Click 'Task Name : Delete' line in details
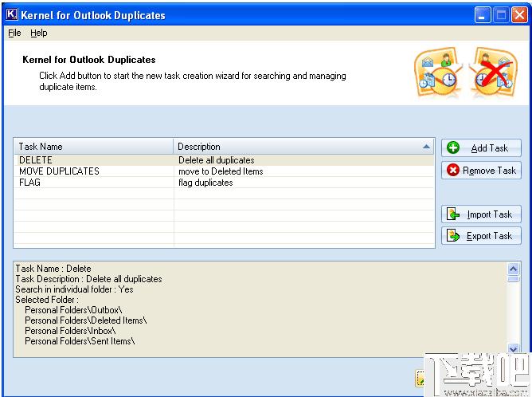This screenshot has width=532, height=397. coord(53,269)
